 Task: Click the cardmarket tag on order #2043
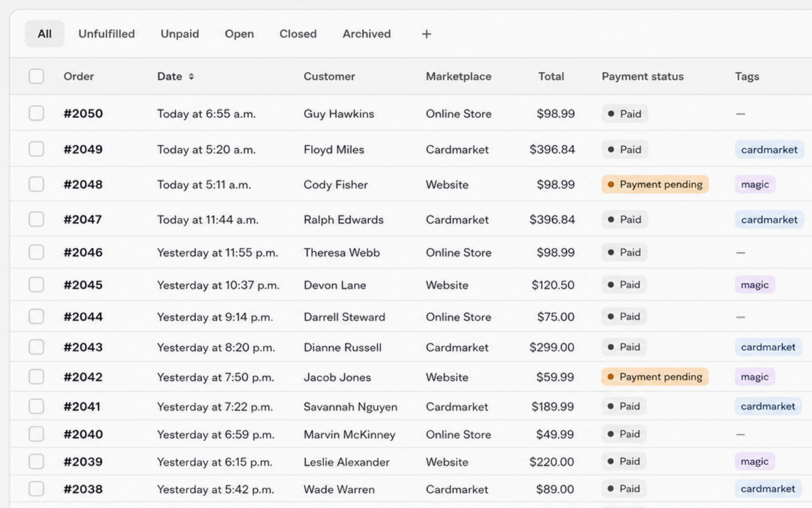768,347
